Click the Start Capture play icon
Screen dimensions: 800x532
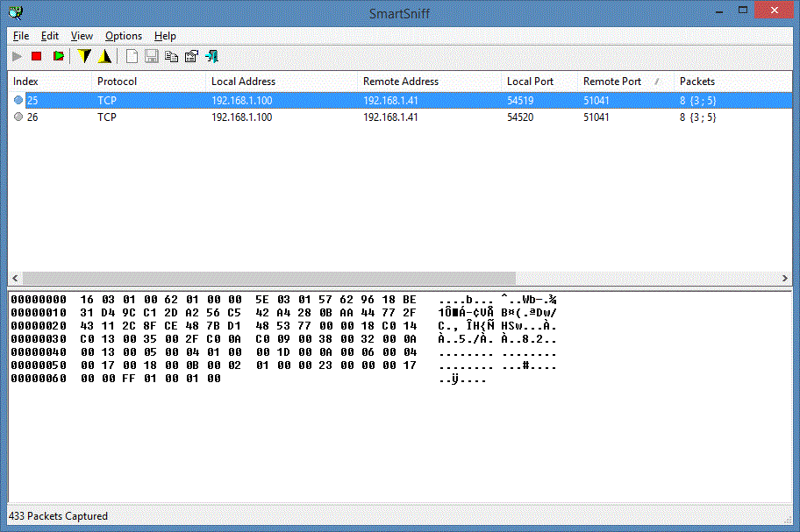pos(17,56)
